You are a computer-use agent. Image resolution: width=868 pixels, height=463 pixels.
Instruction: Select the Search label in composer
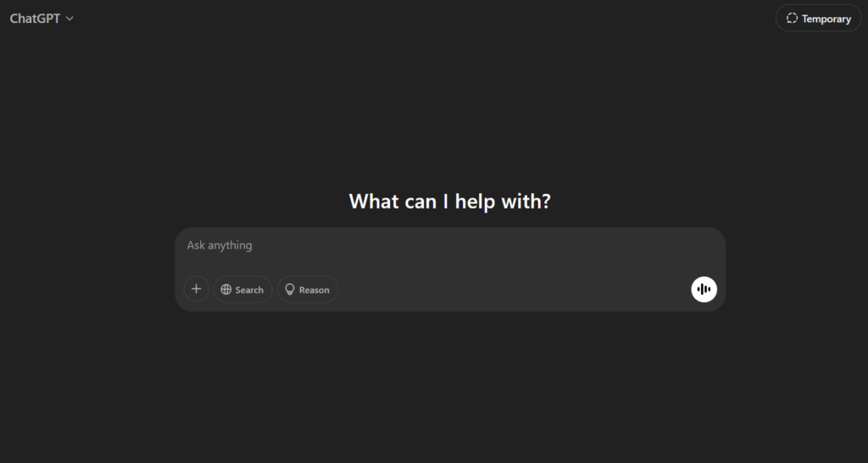pos(249,290)
